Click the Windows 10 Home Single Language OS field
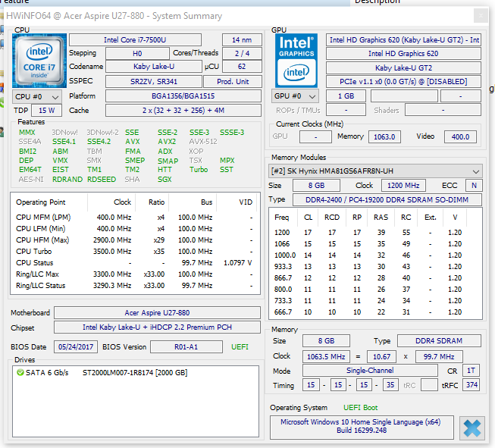 pos(362,427)
